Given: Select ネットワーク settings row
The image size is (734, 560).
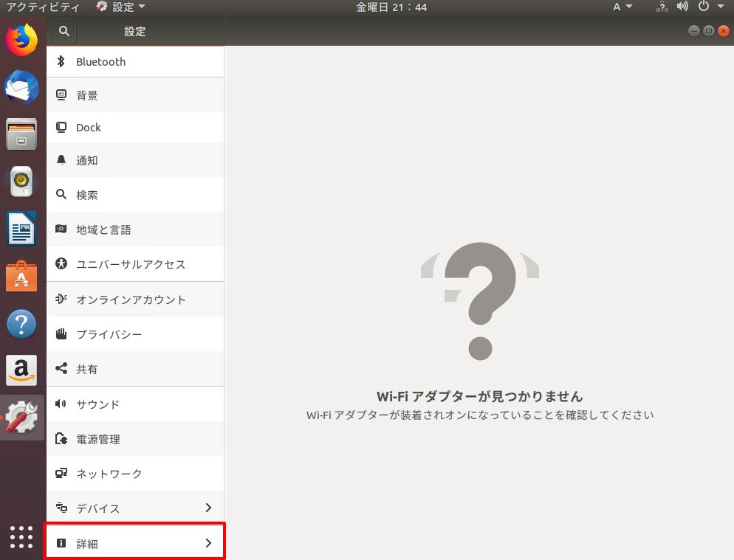Looking at the screenshot, I should (x=135, y=474).
